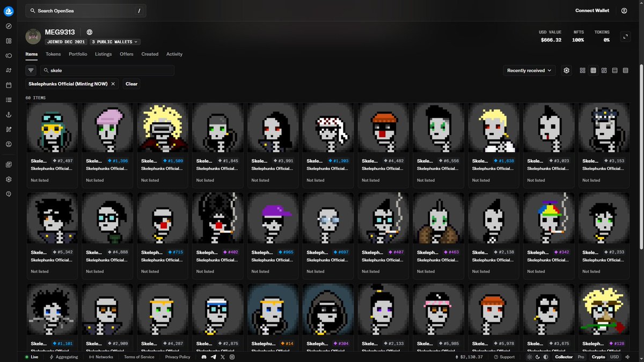
Task: Open the Recently received sort dropdown
Action: [530, 70]
